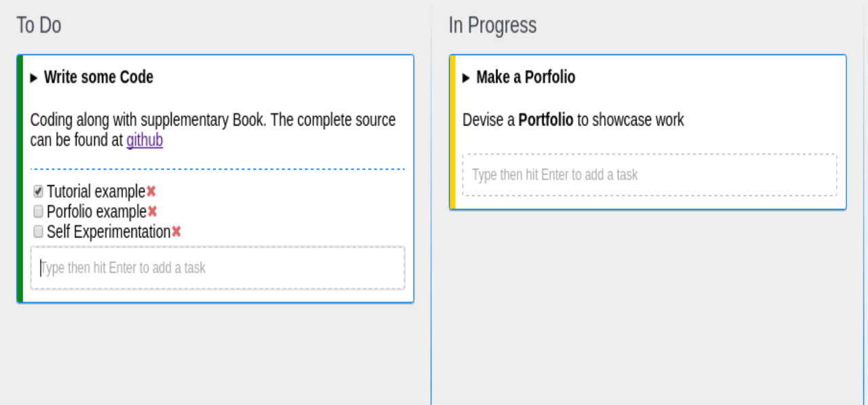Click the Coding along description text
Viewport: 868px width, 405px height.
[x=213, y=130]
